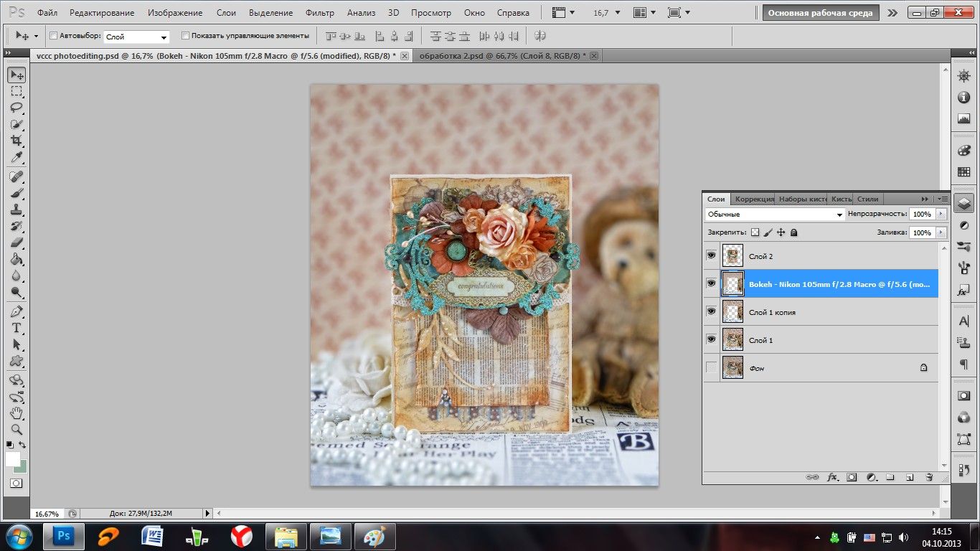
Task: Open the Обычные blend mode dropdown
Action: coord(775,215)
